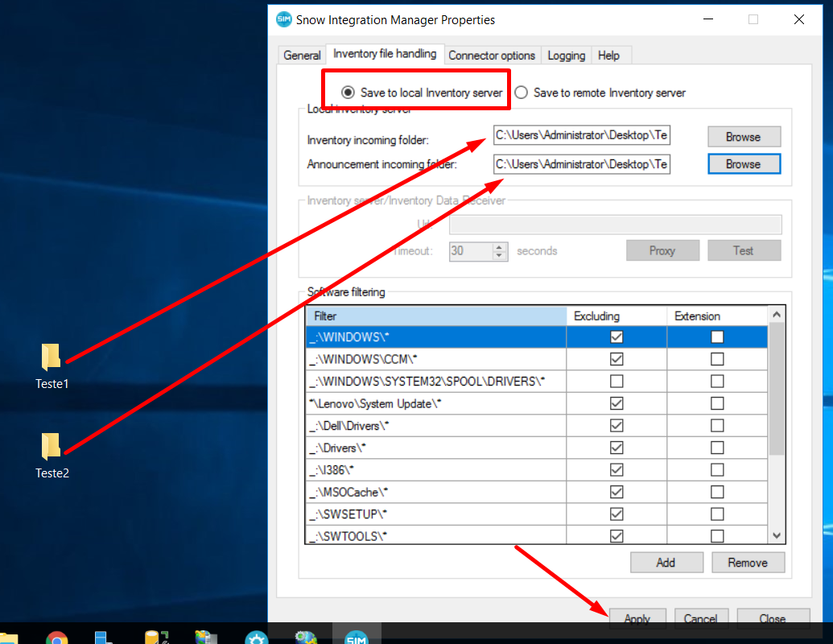Image resolution: width=833 pixels, height=644 pixels.
Task: Increase the timeout with the up spinner arrow
Action: coord(501,246)
